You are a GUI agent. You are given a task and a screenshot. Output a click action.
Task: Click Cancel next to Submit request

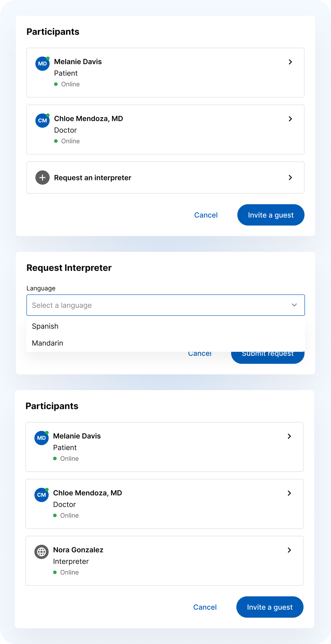coord(200,355)
